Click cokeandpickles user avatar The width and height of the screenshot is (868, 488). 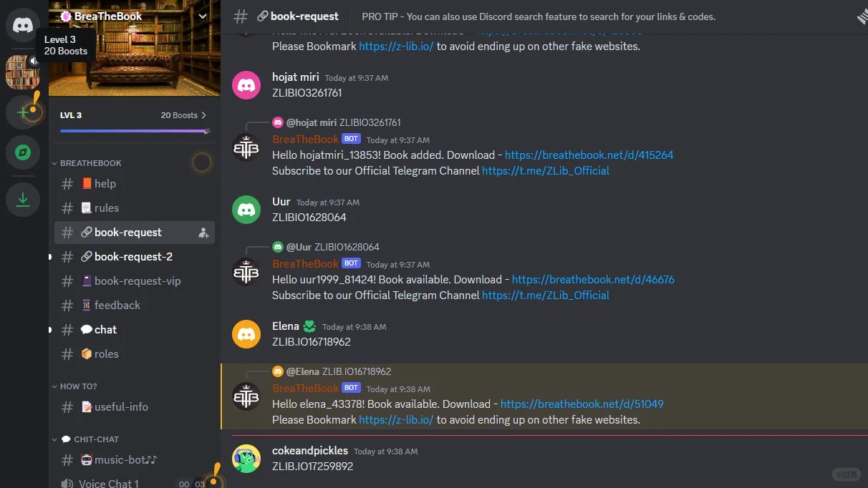246,459
